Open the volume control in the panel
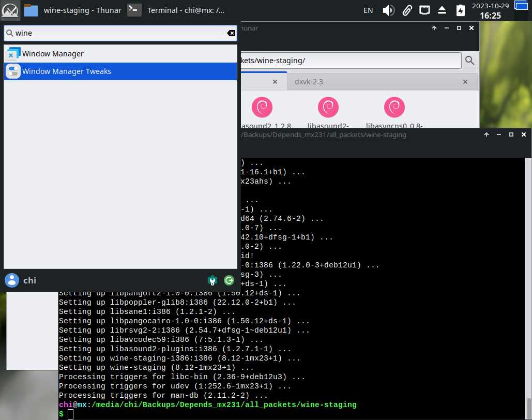This screenshot has height=420, width=532. pyautogui.click(x=388, y=10)
